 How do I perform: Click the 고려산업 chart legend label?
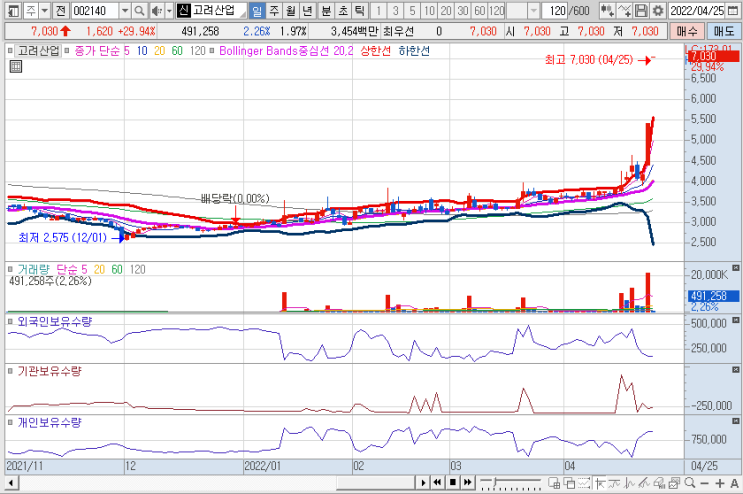pos(38,51)
